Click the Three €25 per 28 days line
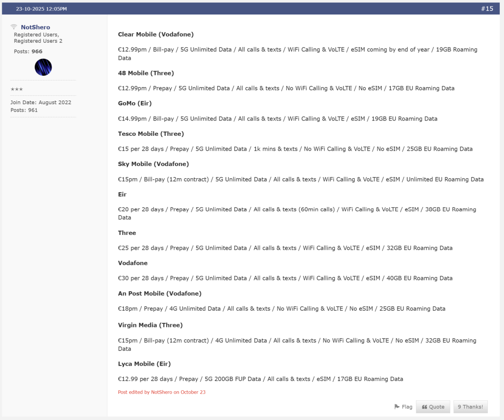The image size is (504, 420). 285,248
